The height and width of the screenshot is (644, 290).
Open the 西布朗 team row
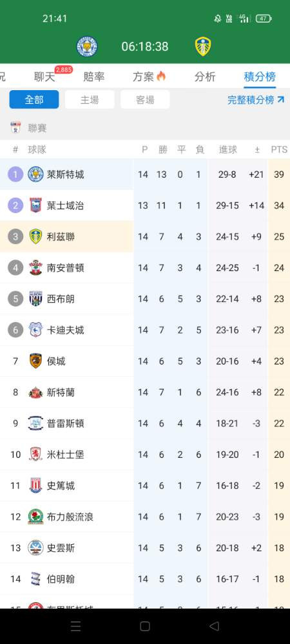pyautogui.click(x=145, y=299)
